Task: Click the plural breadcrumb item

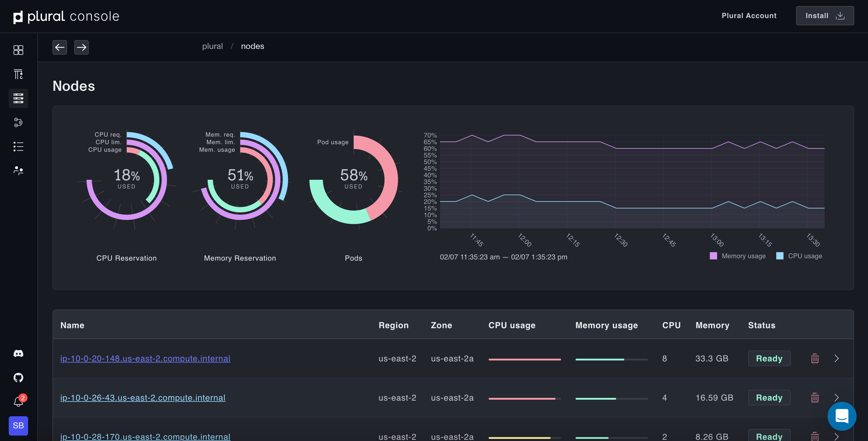Action: pyautogui.click(x=212, y=46)
